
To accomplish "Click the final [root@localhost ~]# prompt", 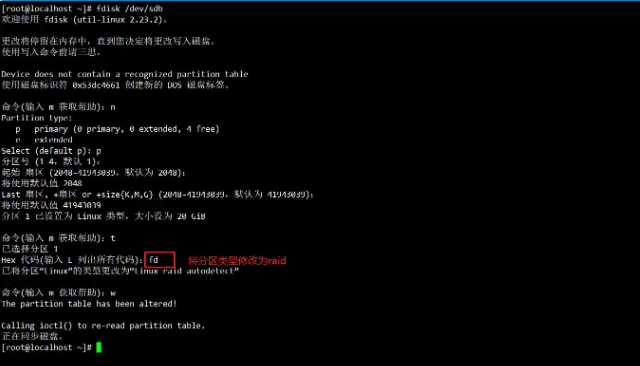I will tap(46, 347).
